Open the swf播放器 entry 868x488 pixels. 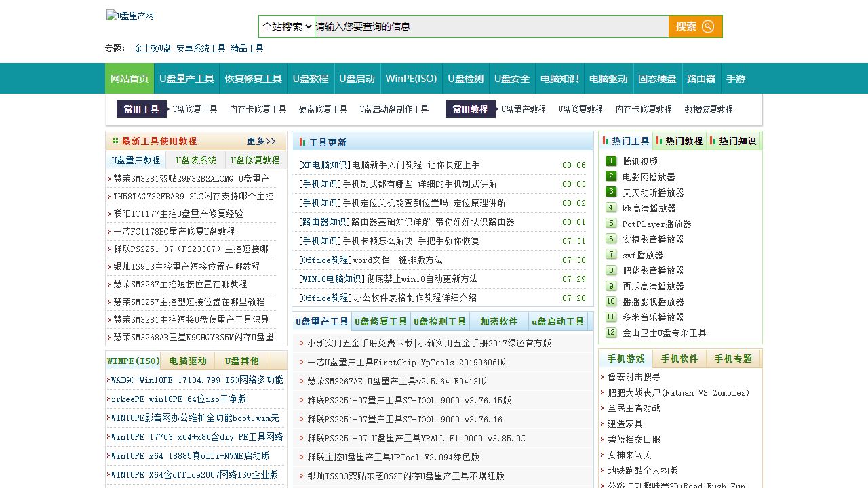[x=643, y=255]
